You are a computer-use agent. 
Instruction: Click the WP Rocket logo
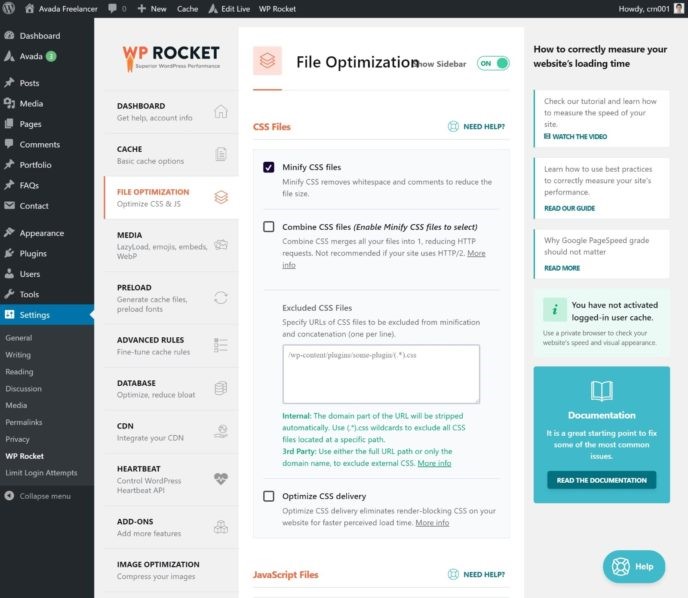click(171, 57)
